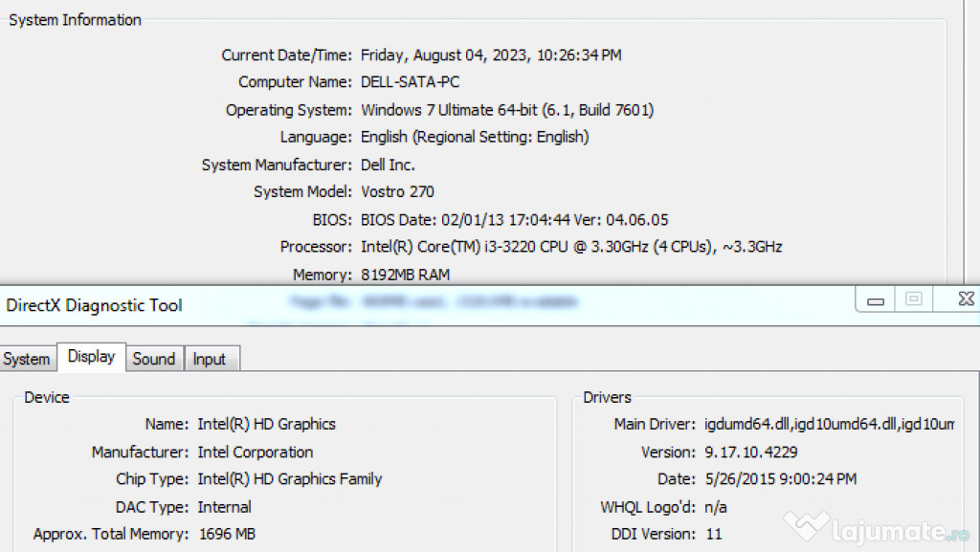This screenshot has width=980, height=552.
Task: Click the BIOS Date version text
Action: point(514,219)
